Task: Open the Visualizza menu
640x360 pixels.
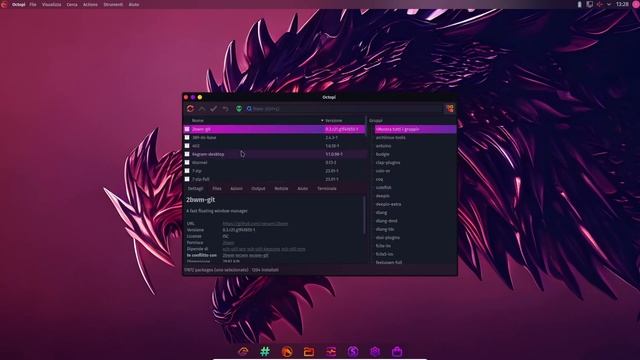Action: pyautogui.click(x=51, y=4)
